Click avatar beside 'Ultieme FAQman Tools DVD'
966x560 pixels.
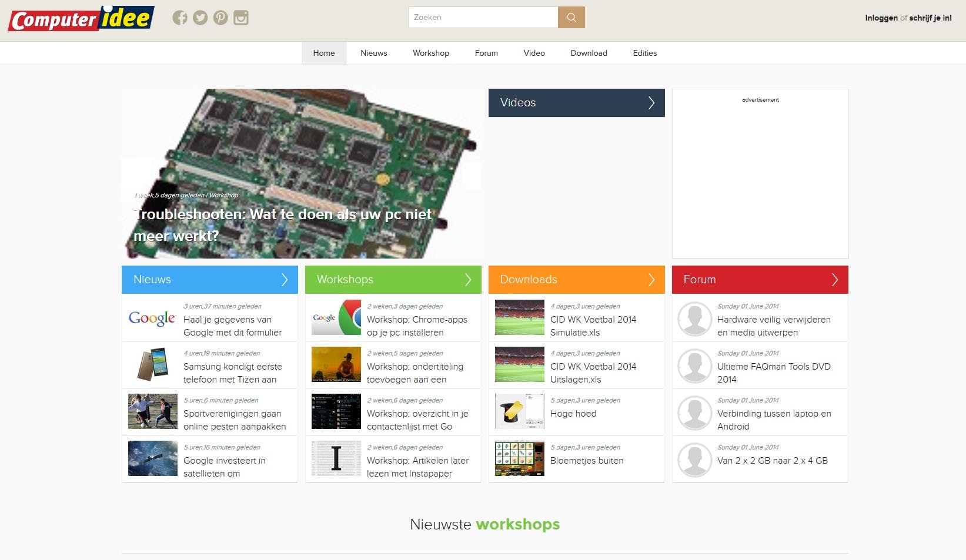pyautogui.click(x=695, y=365)
